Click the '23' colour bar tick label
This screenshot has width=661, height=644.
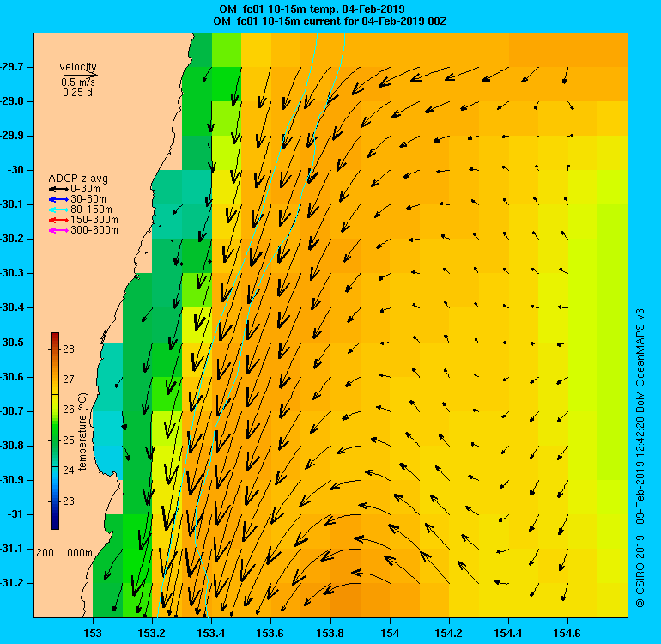[x=69, y=501]
